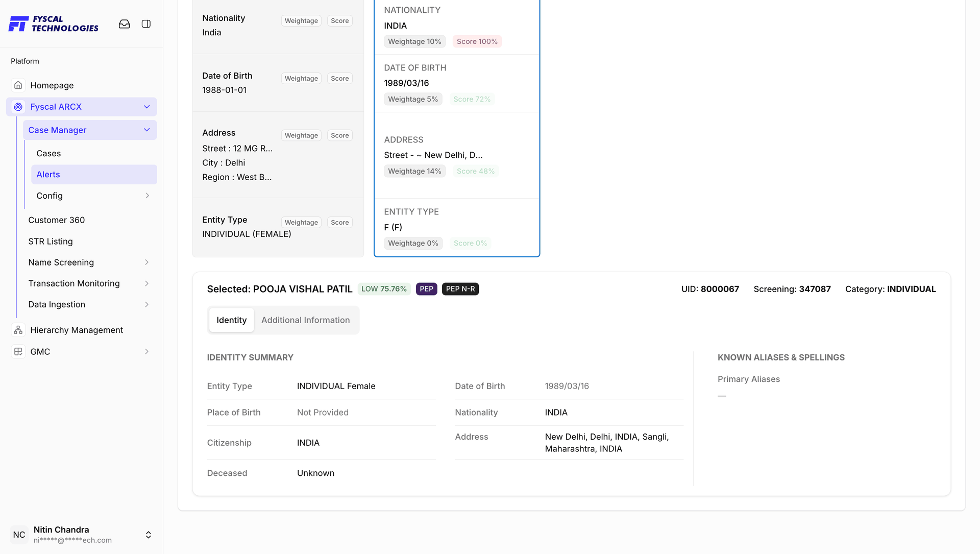The height and width of the screenshot is (554, 980).
Task: Click Nationality row Weightage badge
Action: tap(301, 20)
